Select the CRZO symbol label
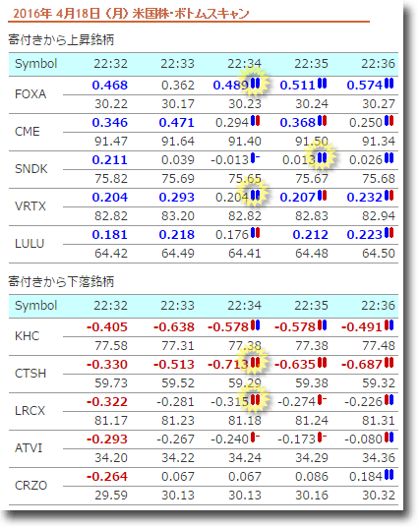 click(30, 486)
